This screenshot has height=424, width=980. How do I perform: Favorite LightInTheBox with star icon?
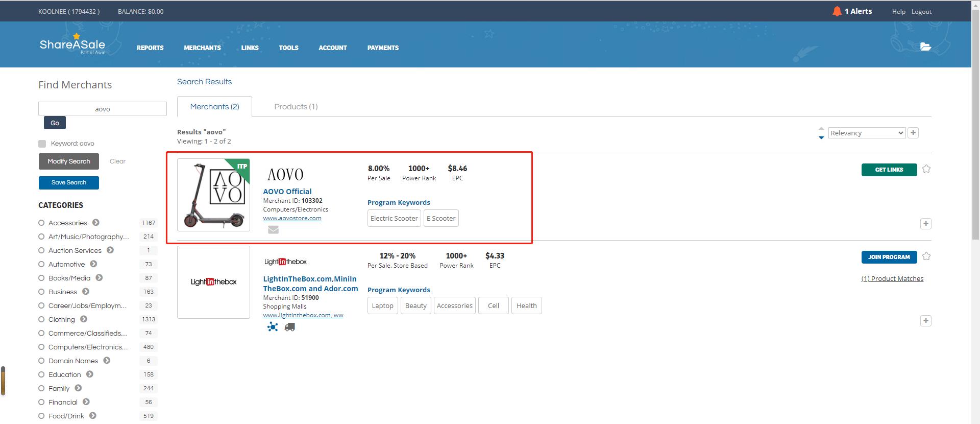[x=926, y=256]
